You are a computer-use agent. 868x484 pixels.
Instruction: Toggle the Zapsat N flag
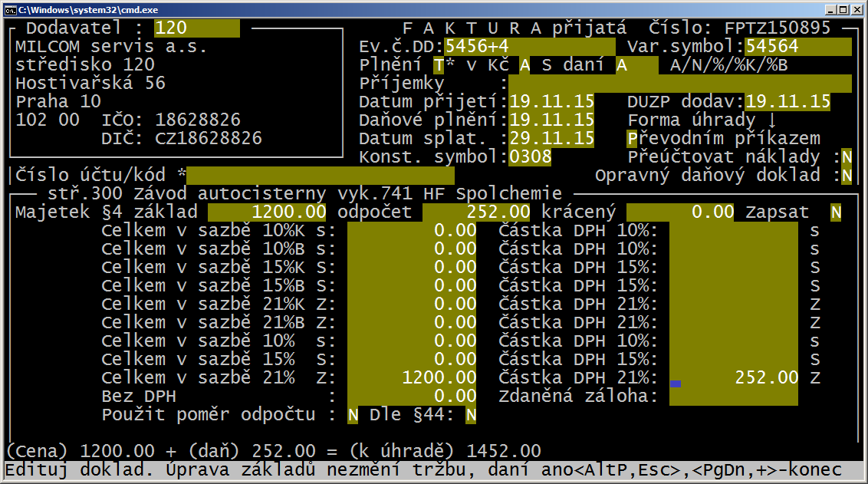[x=836, y=212]
